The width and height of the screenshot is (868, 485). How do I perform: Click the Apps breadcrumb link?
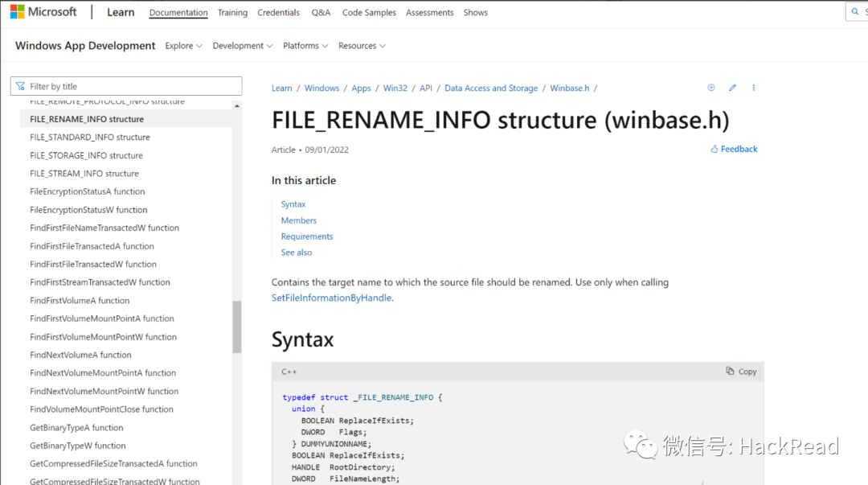click(361, 88)
